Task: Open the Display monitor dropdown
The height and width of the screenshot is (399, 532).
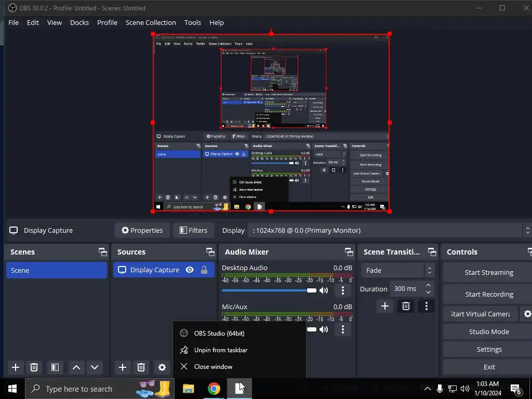Action: pos(389,230)
